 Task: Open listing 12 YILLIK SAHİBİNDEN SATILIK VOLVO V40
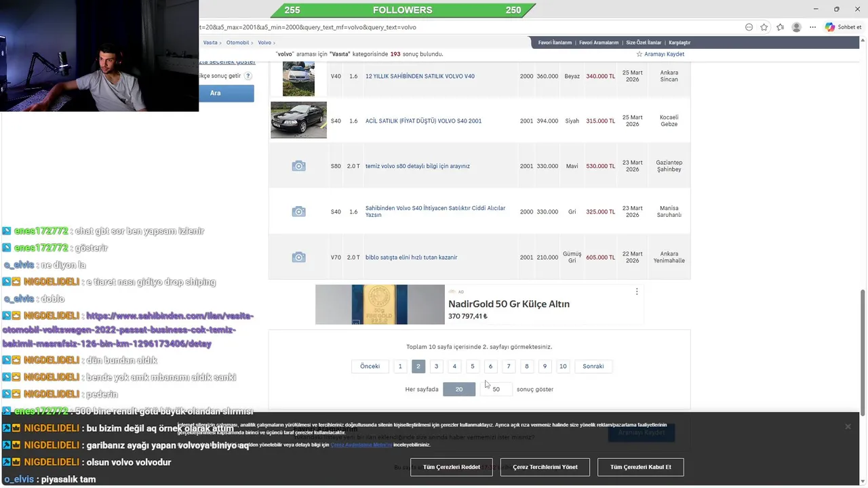[420, 77]
